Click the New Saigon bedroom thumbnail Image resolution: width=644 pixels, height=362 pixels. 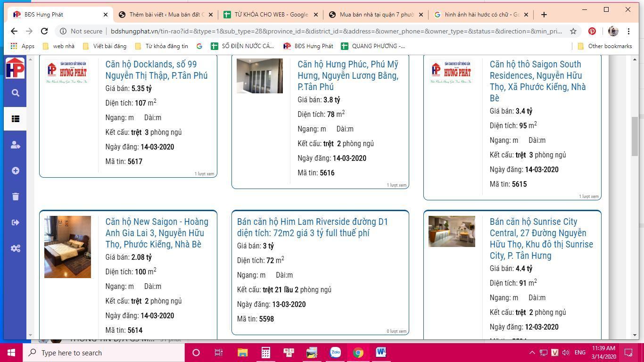coord(67,247)
